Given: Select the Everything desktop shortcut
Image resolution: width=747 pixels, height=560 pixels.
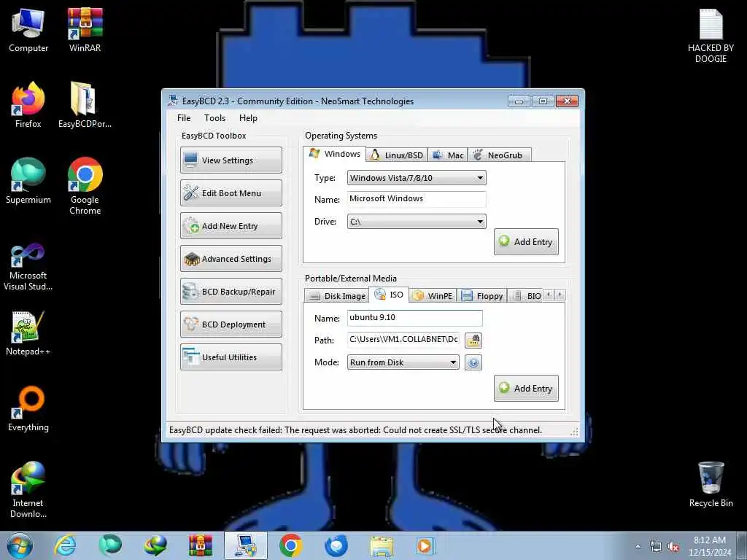Looking at the screenshot, I should [28, 408].
